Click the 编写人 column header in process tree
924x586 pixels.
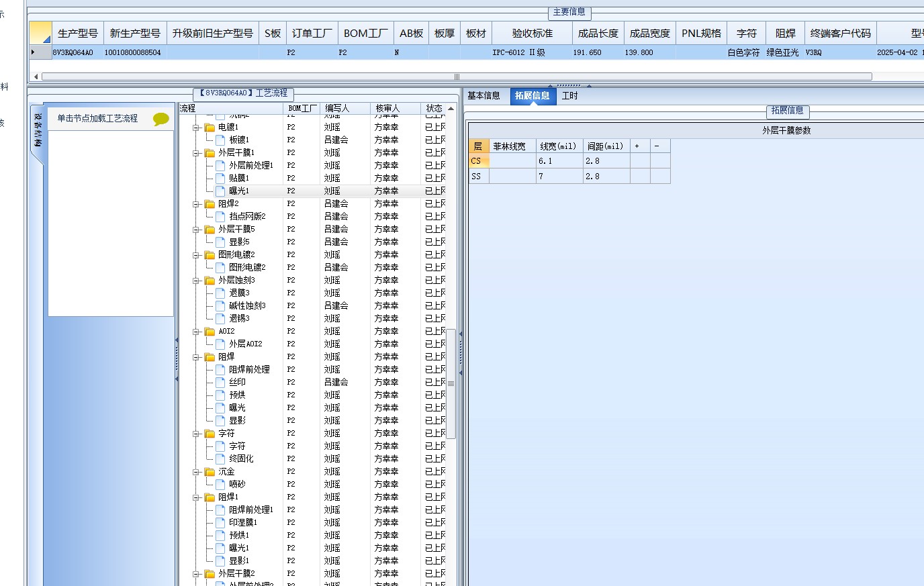pos(345,108)
